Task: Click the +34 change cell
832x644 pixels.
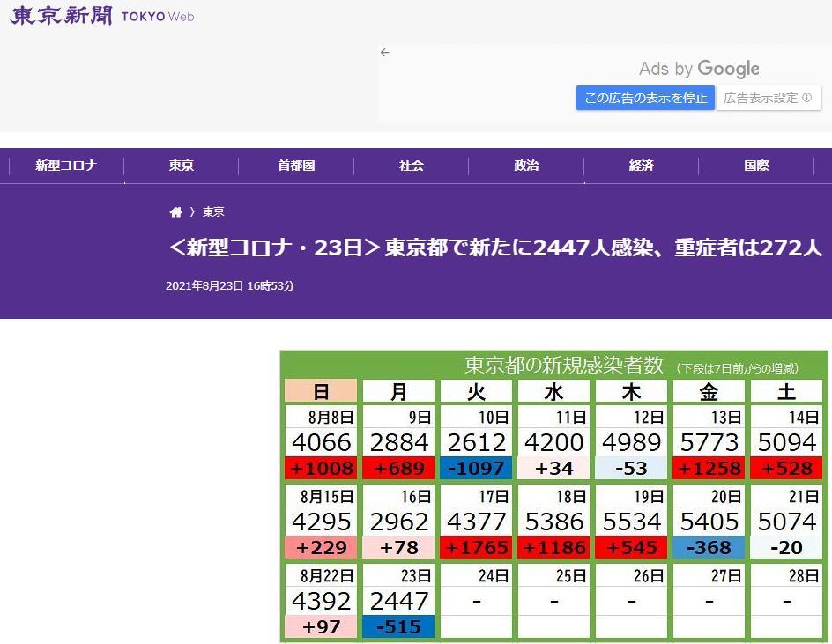Action: 553,468
